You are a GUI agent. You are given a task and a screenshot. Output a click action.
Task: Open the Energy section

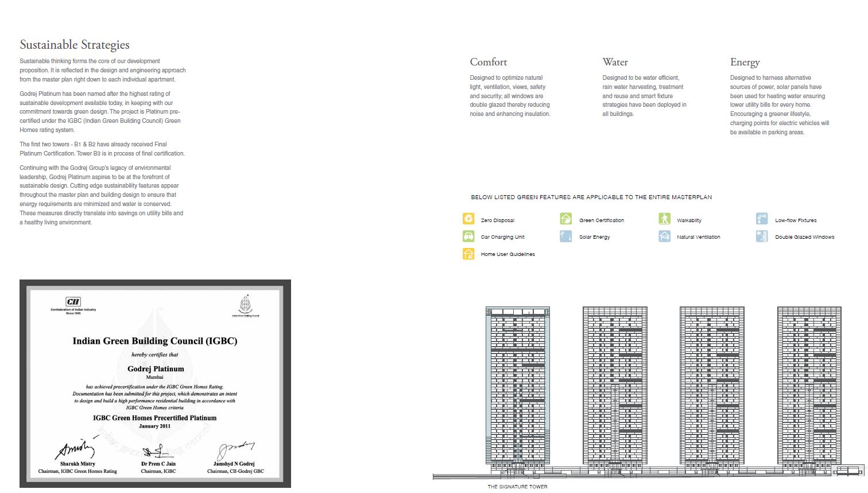745,61
